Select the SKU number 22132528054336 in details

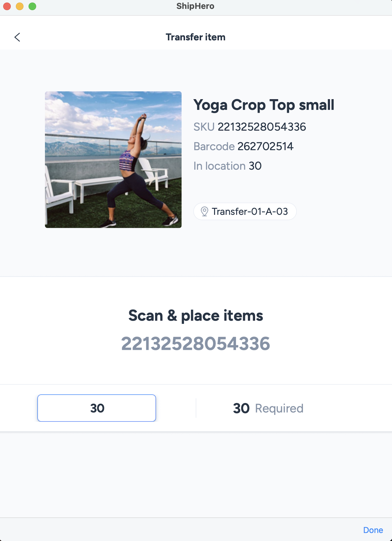pyautogui.click(x=262, y=127)
